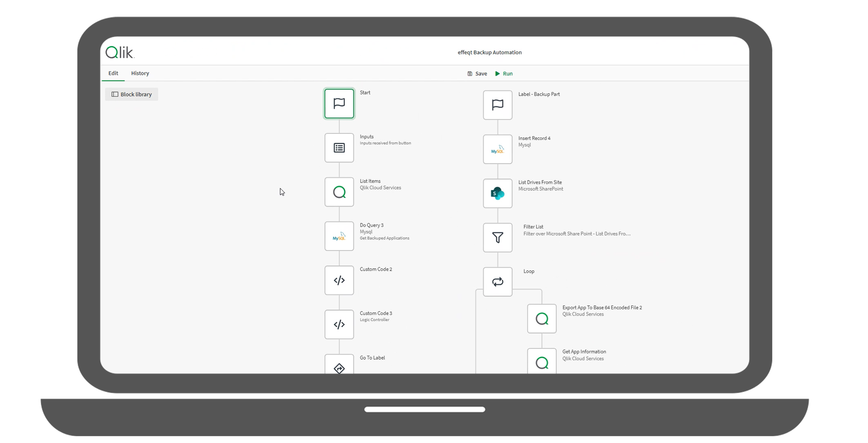Click the History tab
Screen dimensions: 868x443
[140, 73]
